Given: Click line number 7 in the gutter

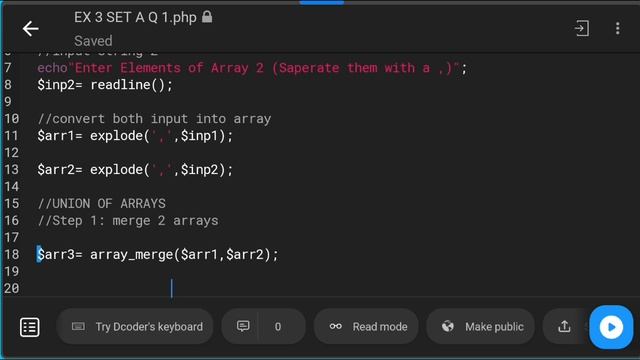Looking at the screenshot, I should point(8,68).
